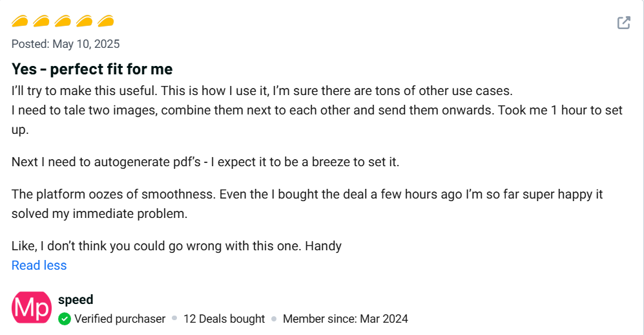Click the second taco rating icon
This screenshot has width=644, height=335.
click(41, 21)
